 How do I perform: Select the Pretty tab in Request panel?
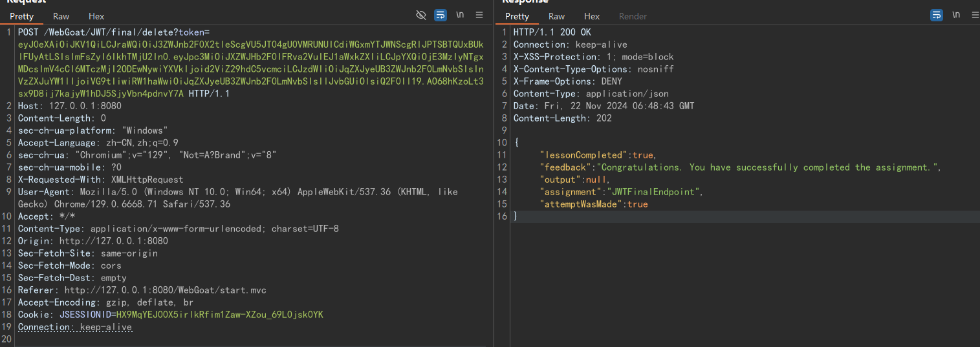click(x=21, y=16)
